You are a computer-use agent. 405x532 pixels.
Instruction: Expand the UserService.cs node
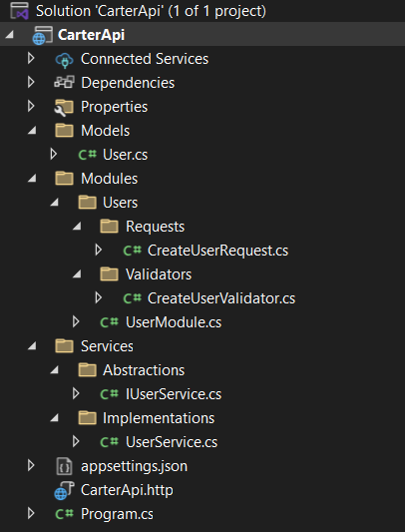76,441
